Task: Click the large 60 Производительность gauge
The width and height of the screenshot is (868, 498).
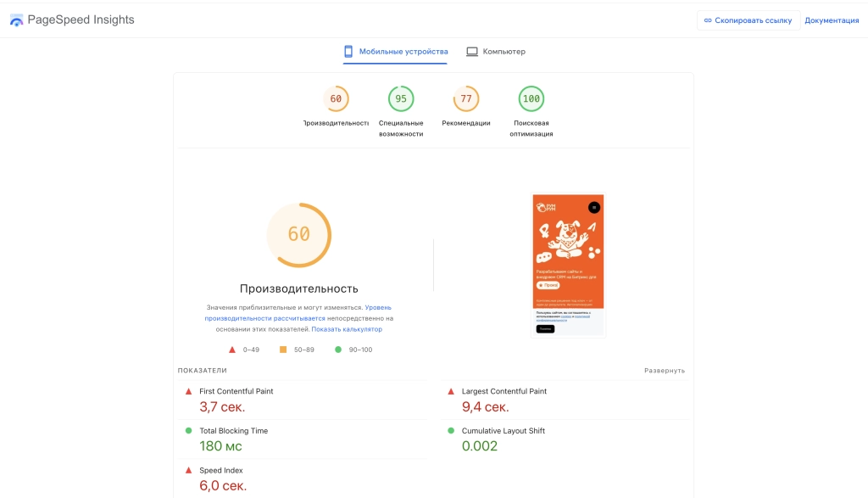Action: [298, 235]
